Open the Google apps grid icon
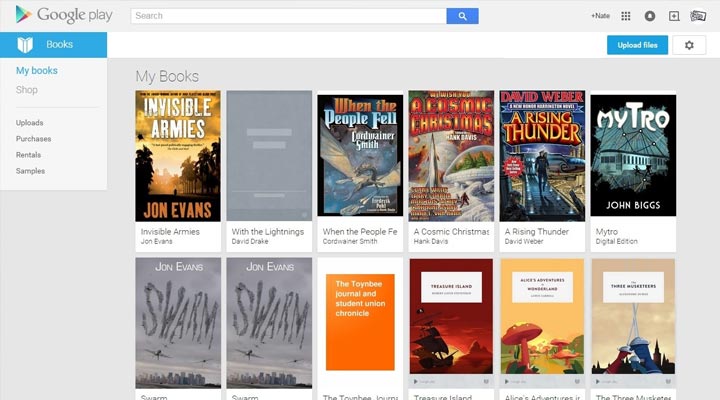Image resolution: width=720 pixels, height=400 pixels. [x=625, y=16]
